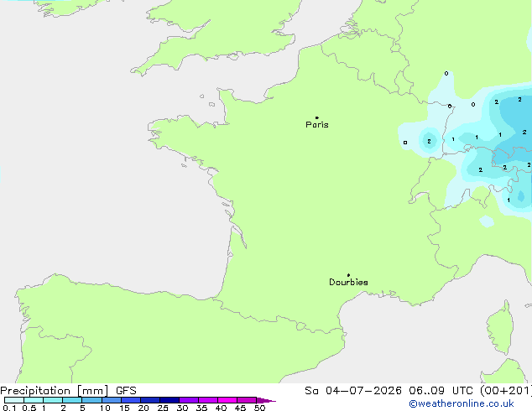The image size is (532, 411).
Task: Pick the palest cyan legend swatch above 0.1
Action: point(14,400)
